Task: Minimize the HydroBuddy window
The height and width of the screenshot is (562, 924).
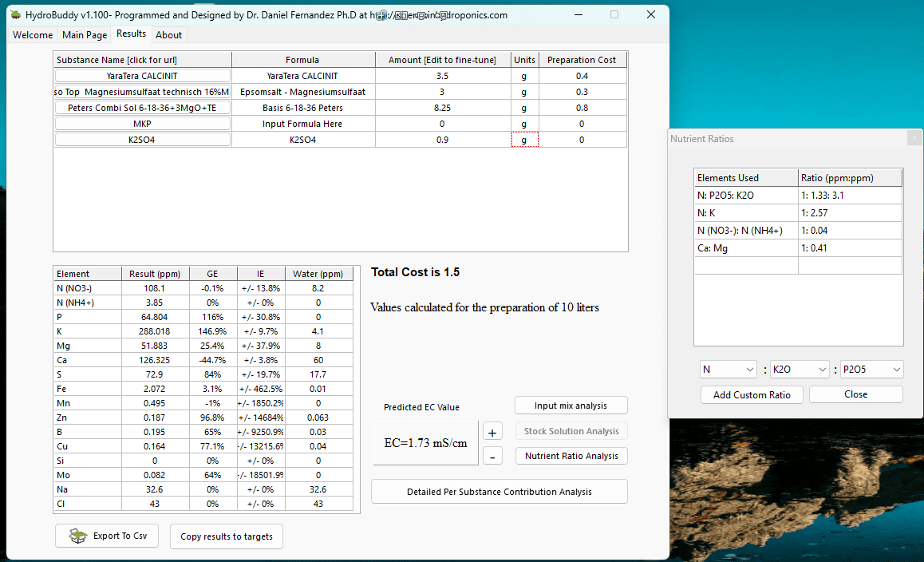Action: pos(578,14)
